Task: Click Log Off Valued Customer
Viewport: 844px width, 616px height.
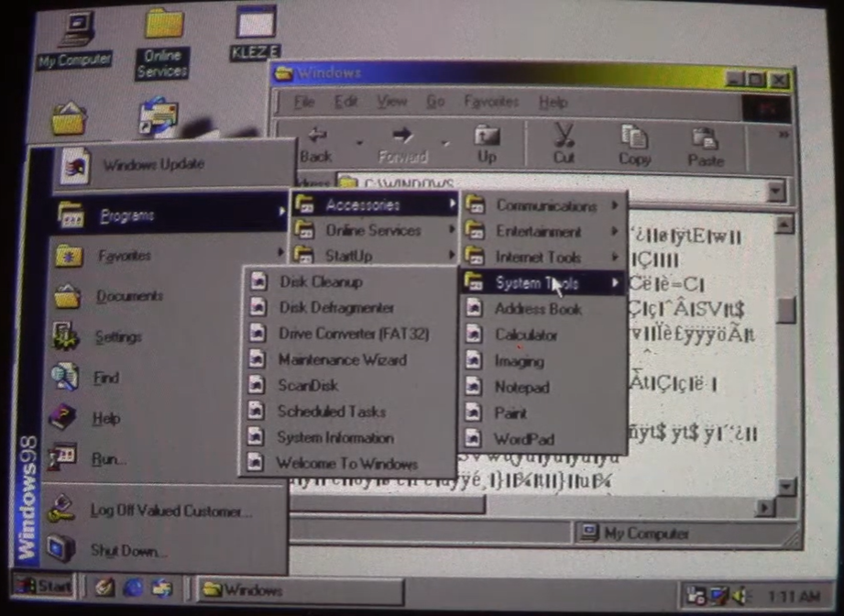Action: [x=165, y=511]
